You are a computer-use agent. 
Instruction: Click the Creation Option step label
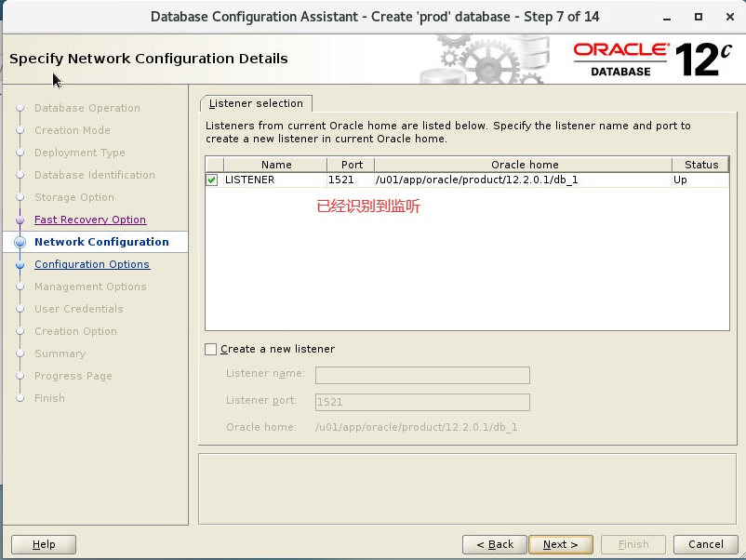(75, 331)
